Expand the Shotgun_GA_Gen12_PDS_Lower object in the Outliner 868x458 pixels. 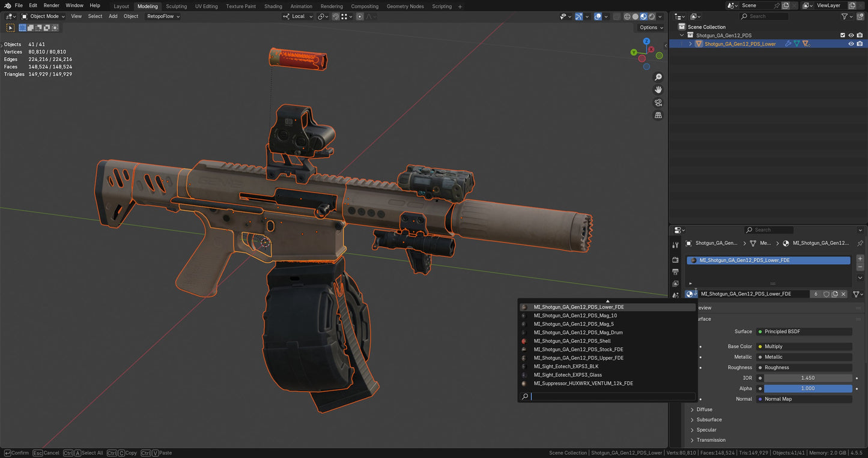point(690,43)
